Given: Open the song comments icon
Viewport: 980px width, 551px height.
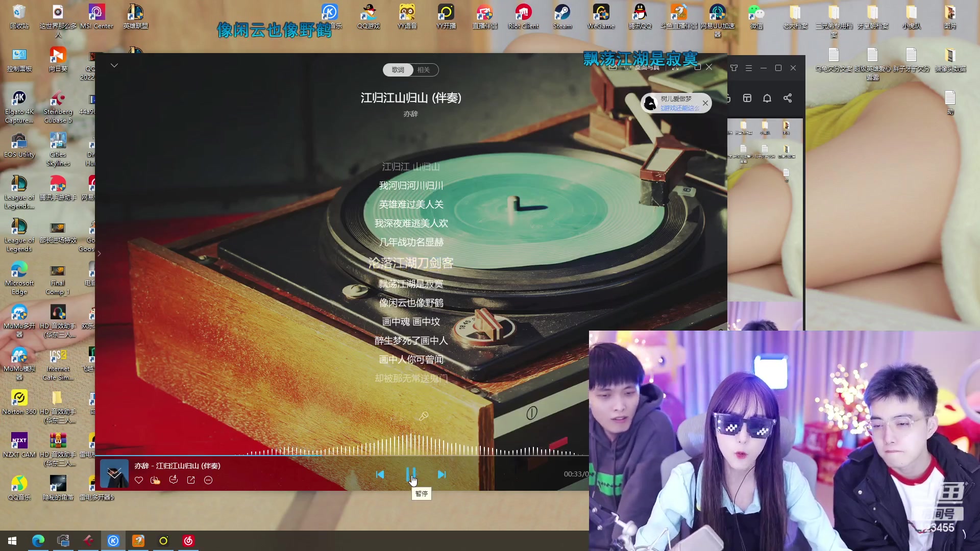Looking at the screenshot, I should (174, 480).
